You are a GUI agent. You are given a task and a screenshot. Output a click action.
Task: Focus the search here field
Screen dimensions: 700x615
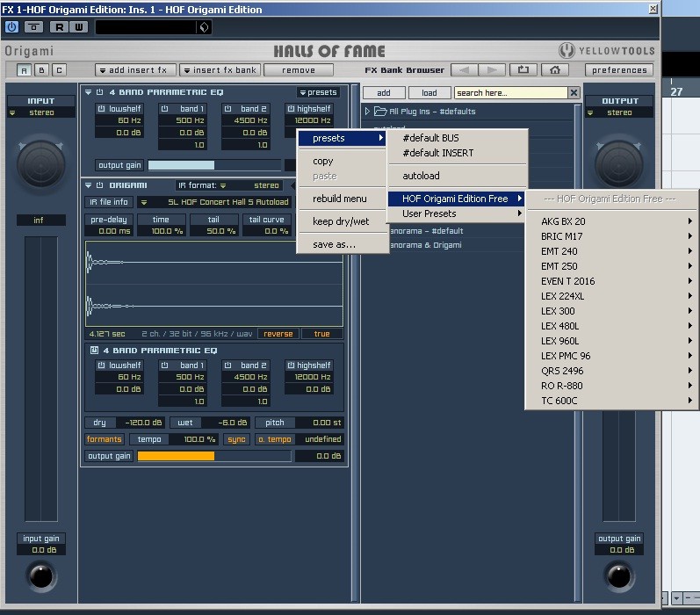coord(510,93)
